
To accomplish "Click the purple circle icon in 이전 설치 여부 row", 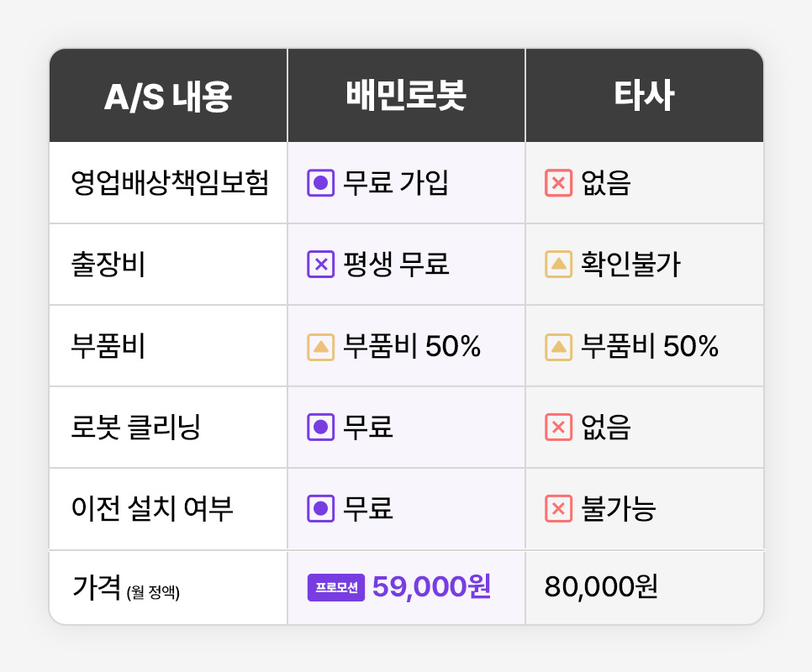I will coord(320,509).
